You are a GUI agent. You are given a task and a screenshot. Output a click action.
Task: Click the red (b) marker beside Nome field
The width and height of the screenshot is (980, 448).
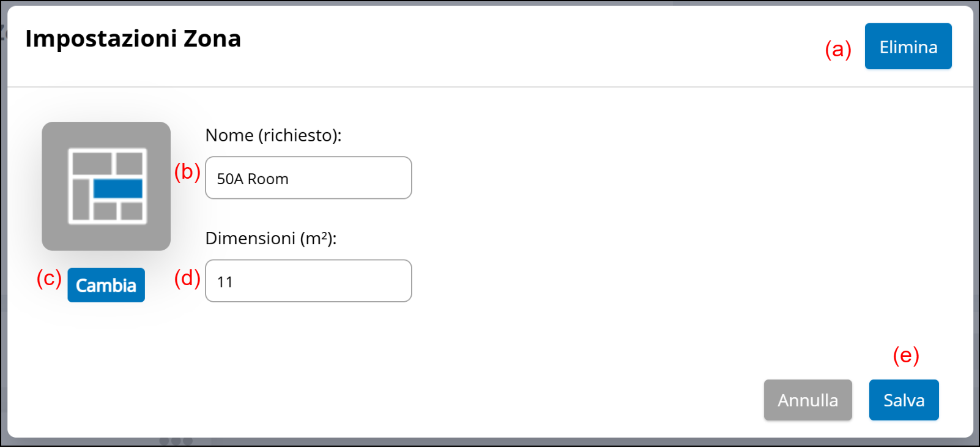[187, 172]
